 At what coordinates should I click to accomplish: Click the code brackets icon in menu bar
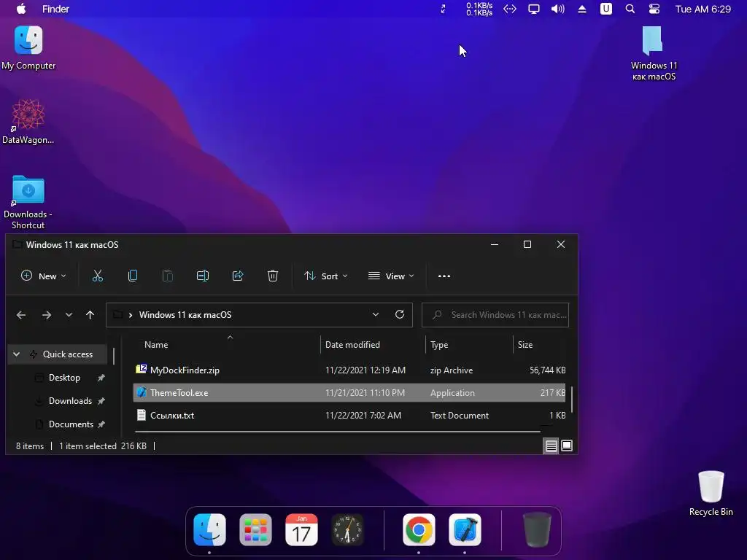click(x=510, y=9)
